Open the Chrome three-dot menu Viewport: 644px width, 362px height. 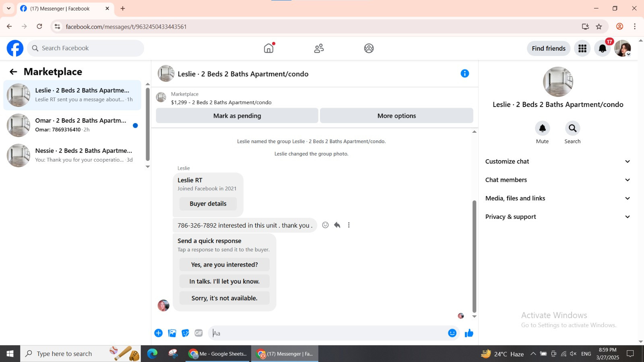point(635,27)
